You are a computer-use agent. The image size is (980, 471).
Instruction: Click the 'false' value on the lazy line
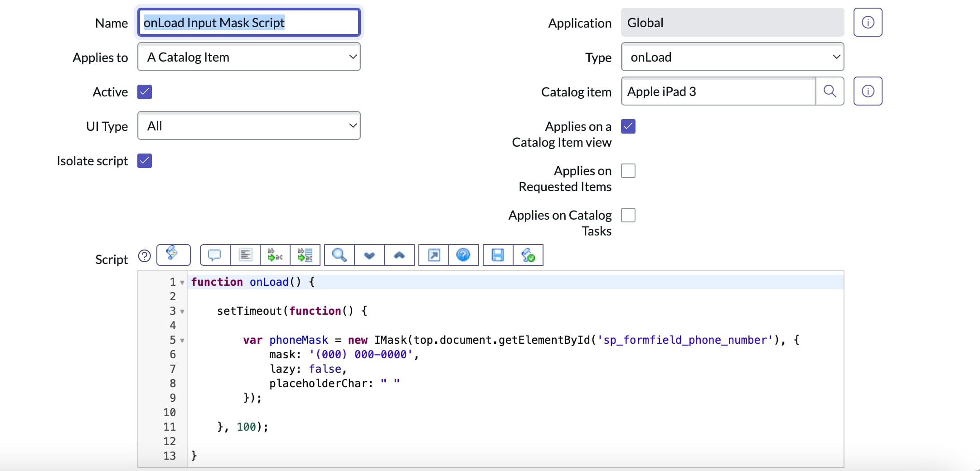[x=325, y=369]
